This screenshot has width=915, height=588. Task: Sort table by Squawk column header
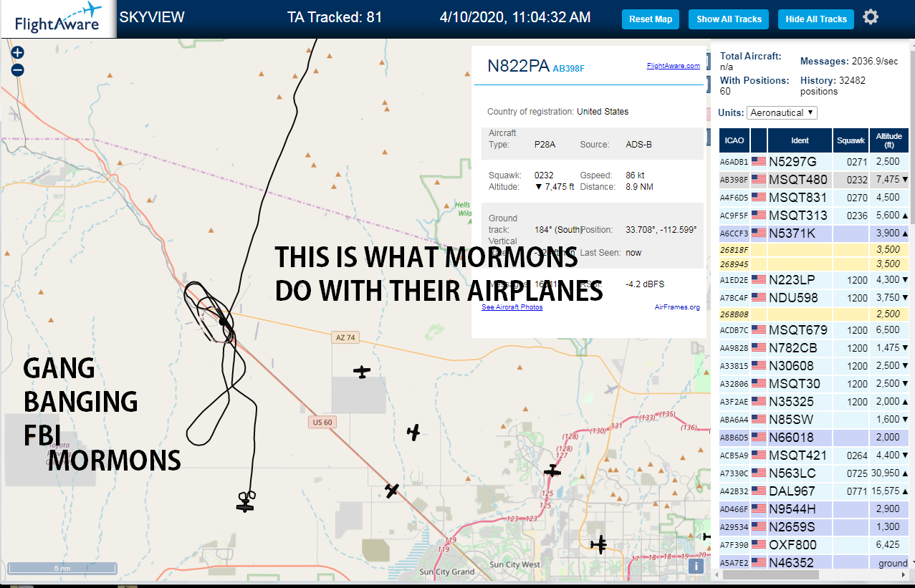(851, 140)
